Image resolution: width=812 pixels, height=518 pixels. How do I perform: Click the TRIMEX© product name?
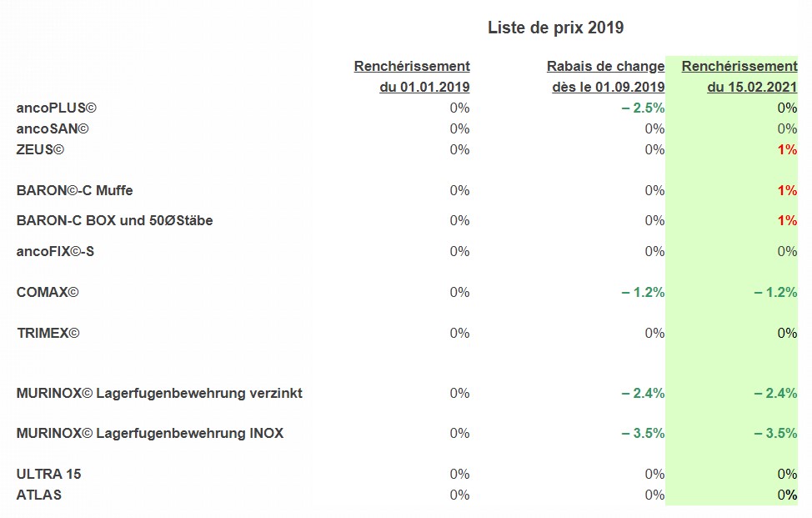tap(48, 333)
